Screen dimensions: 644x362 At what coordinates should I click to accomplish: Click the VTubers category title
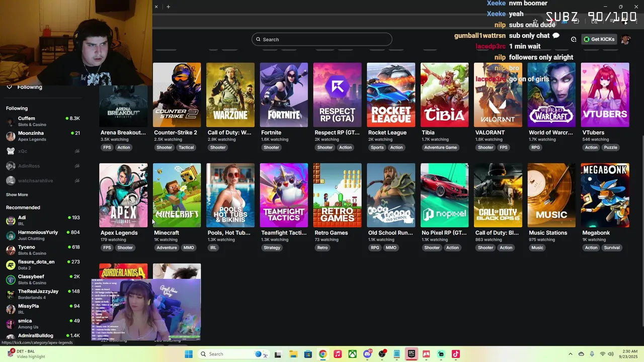(x=593, y=133)
